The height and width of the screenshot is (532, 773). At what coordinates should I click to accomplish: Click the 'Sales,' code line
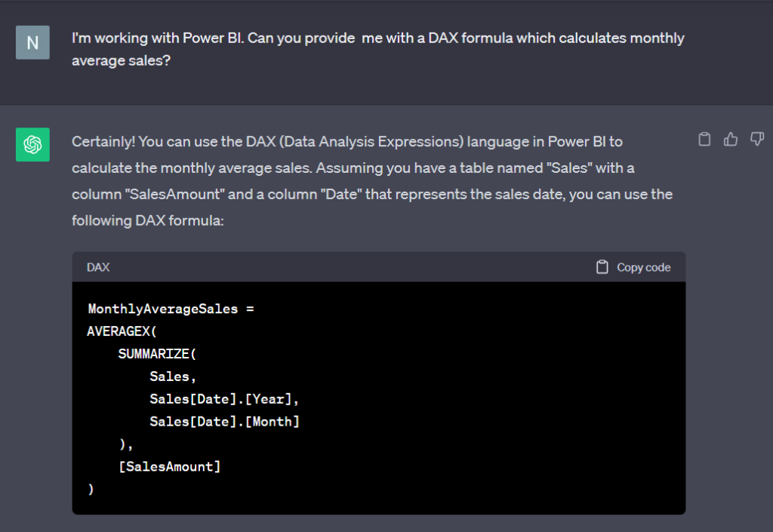coord(173,377)
